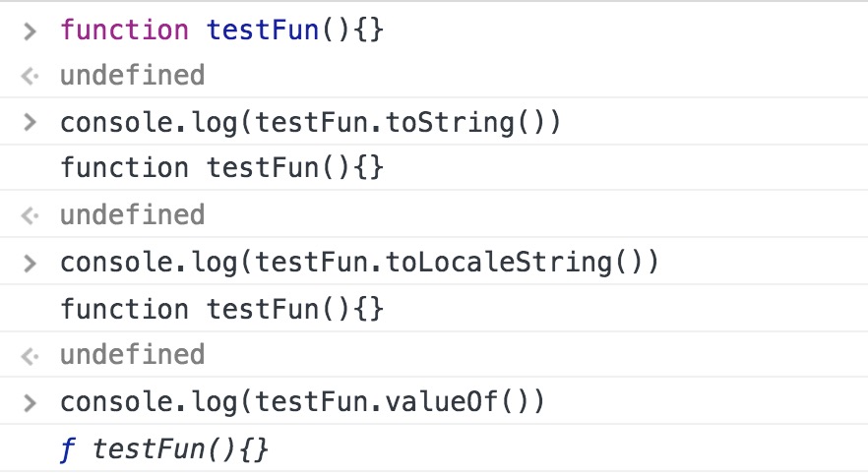Select the console.log(testFun.toLocaleString()) command line

[x=359, y=263]
